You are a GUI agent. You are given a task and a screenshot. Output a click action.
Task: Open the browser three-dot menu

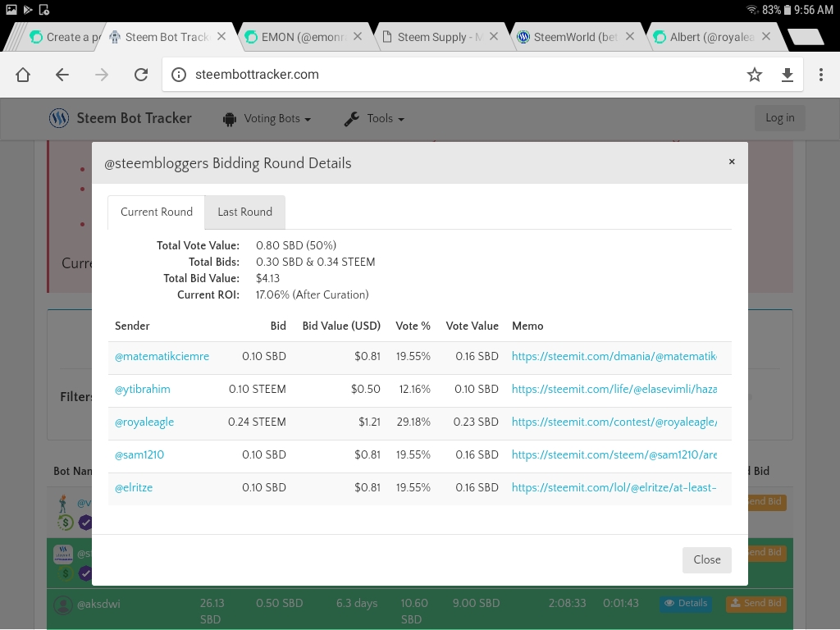point(820,75)
